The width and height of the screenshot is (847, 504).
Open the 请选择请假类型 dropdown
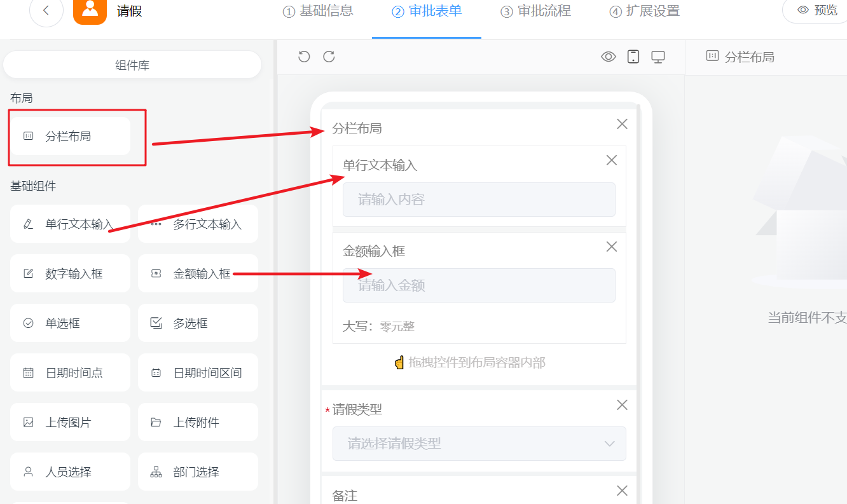tap(479, 443)
